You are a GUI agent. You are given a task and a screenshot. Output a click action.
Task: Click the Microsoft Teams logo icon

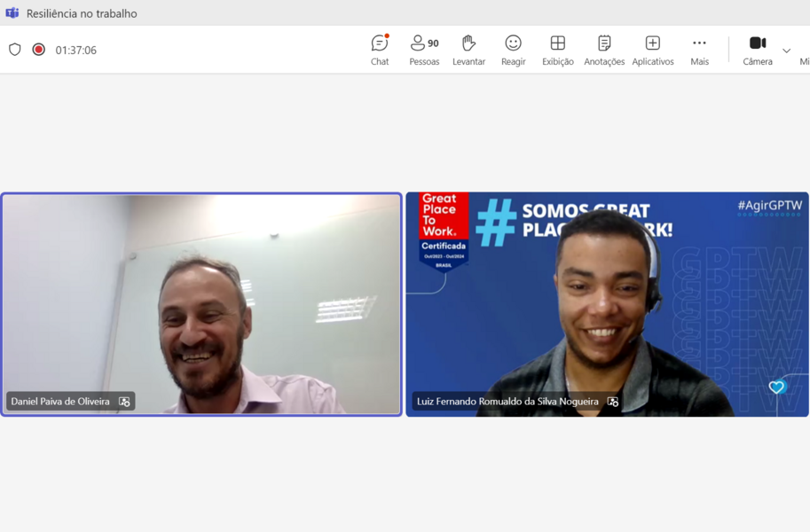12,13
